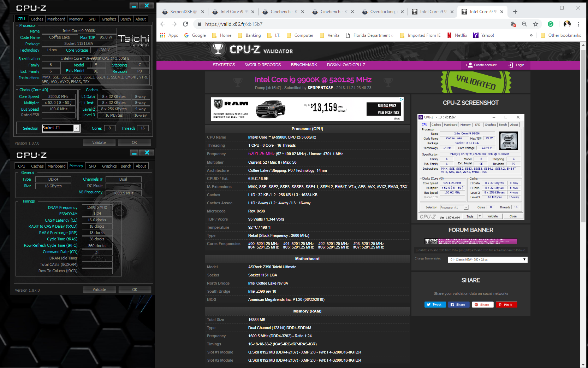Open the Netflix bookmark
Screen dimensions: 588x368
[x=457, y=35]
